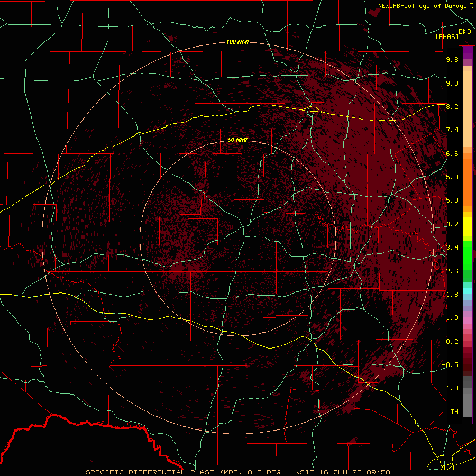The image size is (476, 476).
Task: Click the SPECIFIC DIFFERENTIAL PHASE (KDP) caption
Action: 164,472
